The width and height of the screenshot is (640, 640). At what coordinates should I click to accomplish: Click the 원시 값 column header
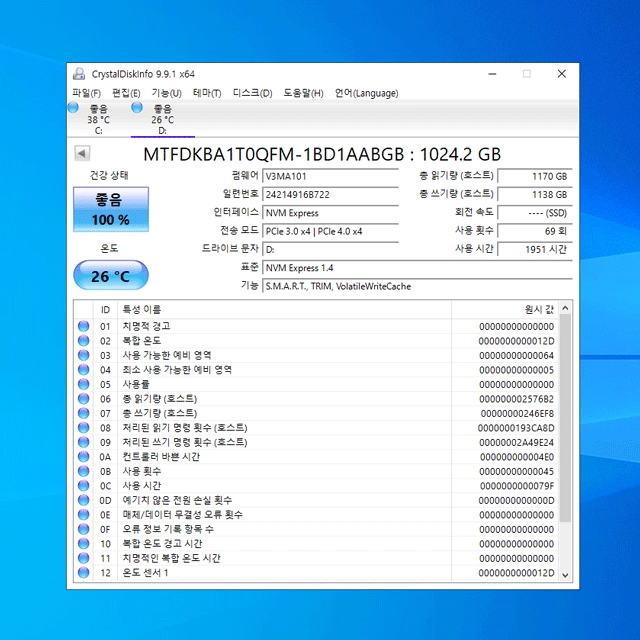(x=505, y=310)
